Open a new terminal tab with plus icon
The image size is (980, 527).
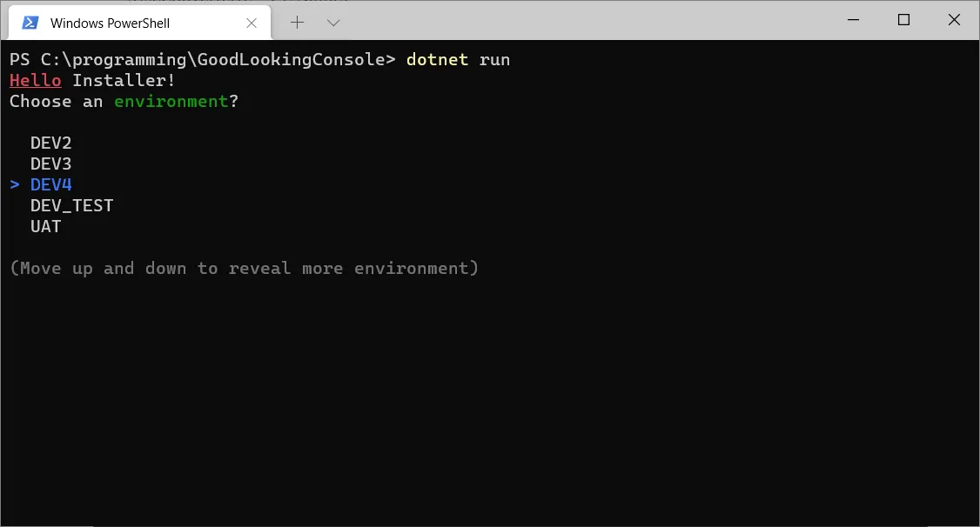click(297, 23)
